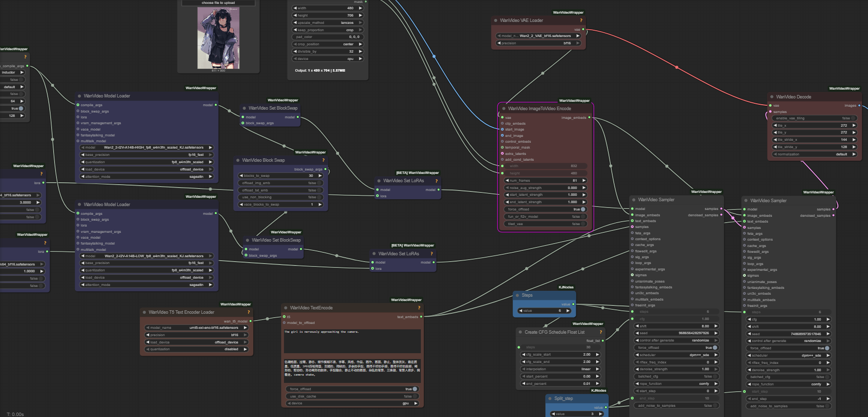Click decrement arrow on num_frames value 81
Image resolution: width=868 pixels, height=417 pixels.
point(507,181)
